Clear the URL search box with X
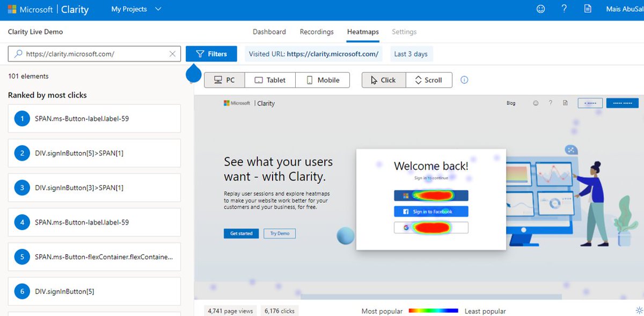 tap(172, 54)
